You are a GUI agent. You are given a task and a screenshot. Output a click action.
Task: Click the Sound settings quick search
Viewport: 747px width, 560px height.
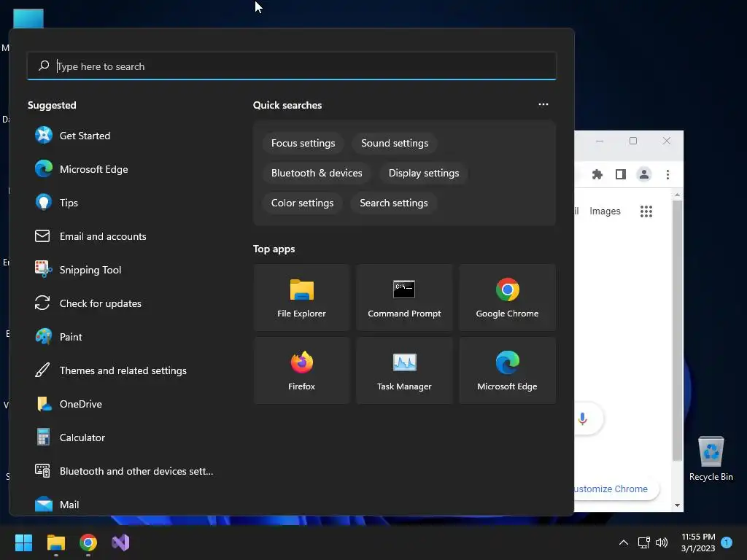tap(395, 144)
